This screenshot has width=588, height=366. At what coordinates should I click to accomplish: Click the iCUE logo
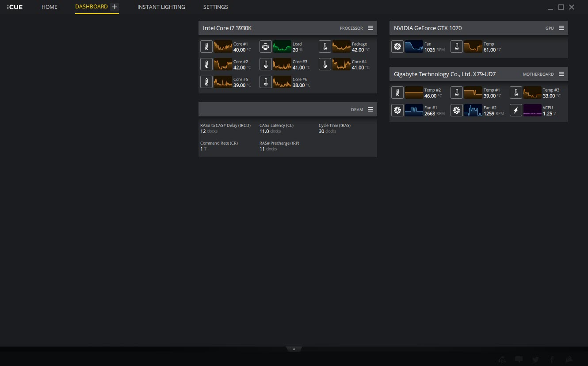click(x=15, y=7)
